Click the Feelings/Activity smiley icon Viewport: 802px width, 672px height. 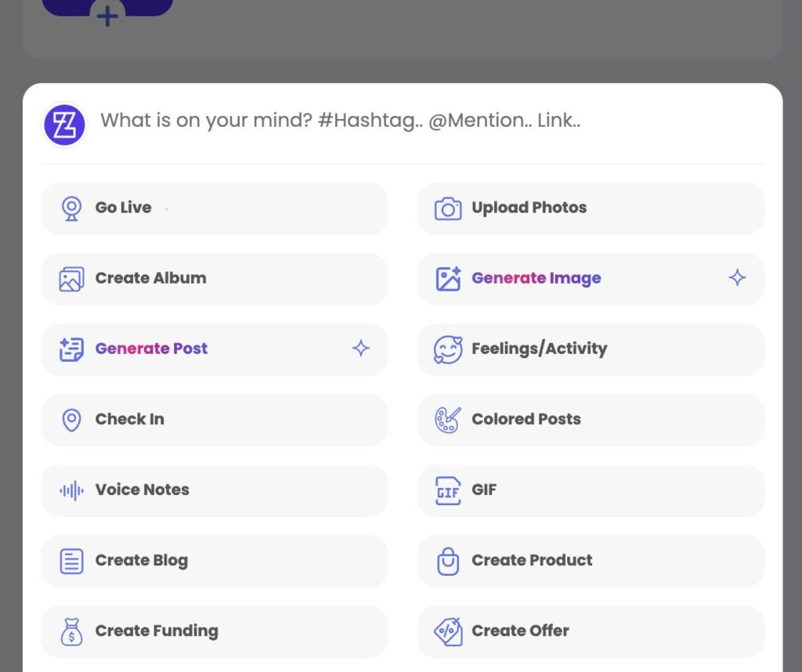pos(448,349)
